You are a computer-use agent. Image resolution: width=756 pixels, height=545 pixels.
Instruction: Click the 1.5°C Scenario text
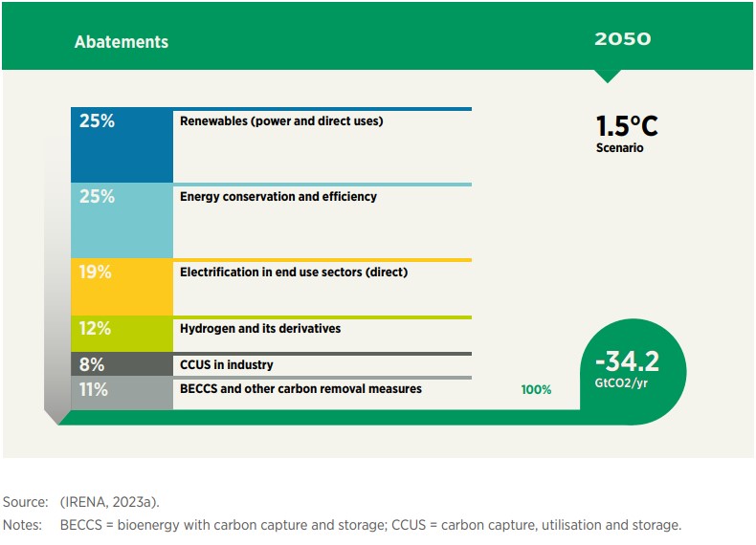(x=627, y=133)
